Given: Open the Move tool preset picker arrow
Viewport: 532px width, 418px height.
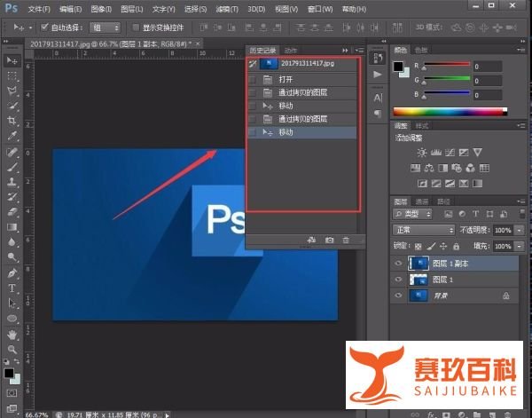Looking at the screenshot, I should [x=30, y=28].
